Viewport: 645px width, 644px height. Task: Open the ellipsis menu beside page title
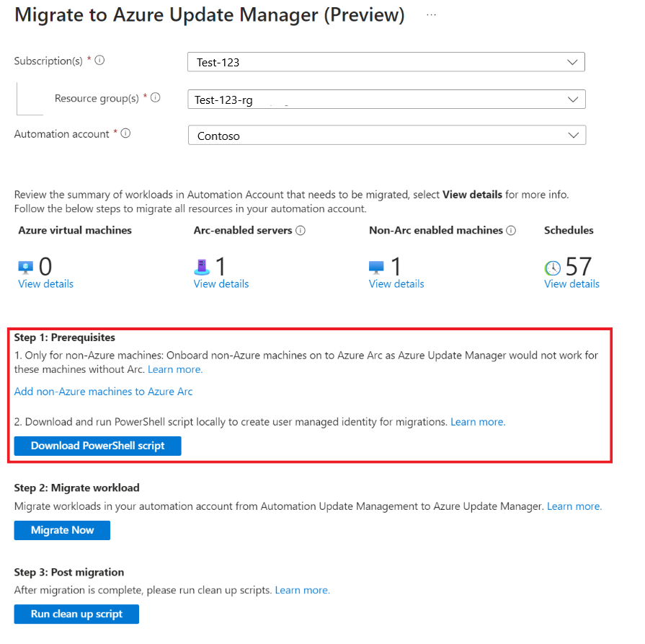point(431,15)
